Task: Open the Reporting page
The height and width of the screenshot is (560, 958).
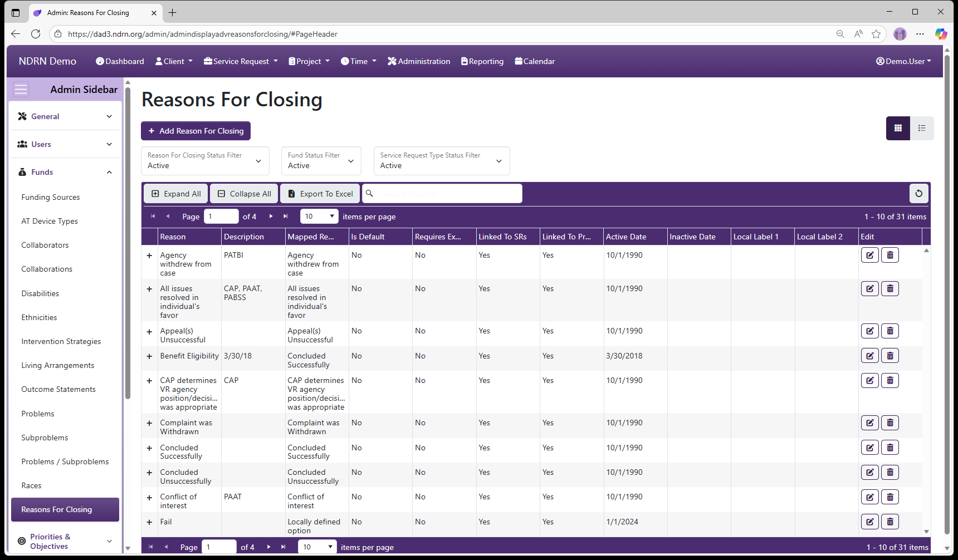Action: point(482,61)
